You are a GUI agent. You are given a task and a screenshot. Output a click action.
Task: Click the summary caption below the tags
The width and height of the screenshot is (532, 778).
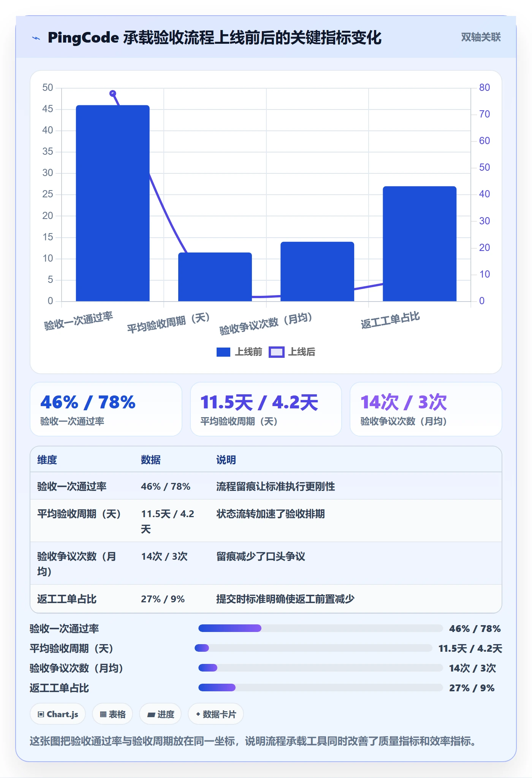point(254,741)
